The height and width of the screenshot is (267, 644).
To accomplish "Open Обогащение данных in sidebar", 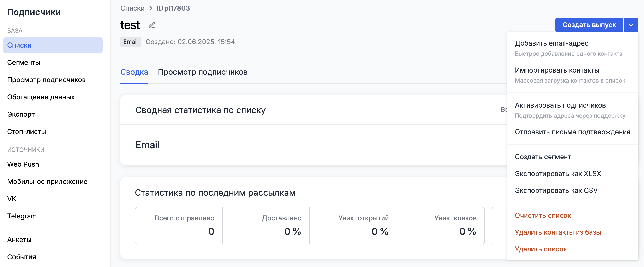I will point(41,97).
